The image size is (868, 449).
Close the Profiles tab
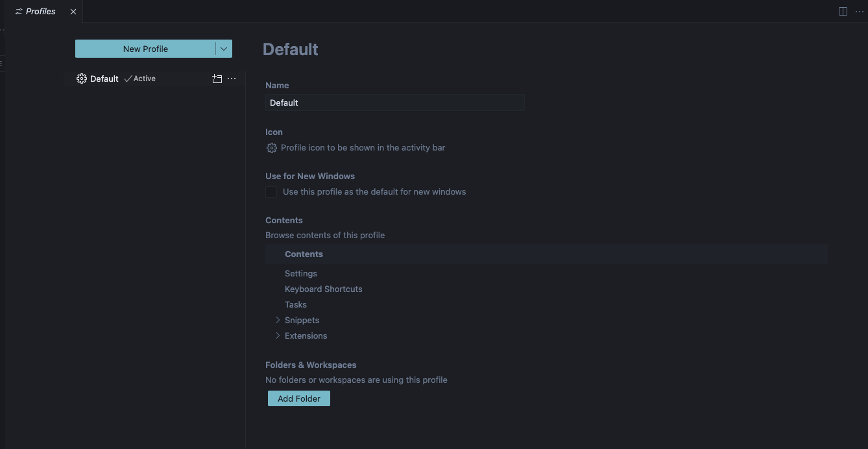coord(73,12)
